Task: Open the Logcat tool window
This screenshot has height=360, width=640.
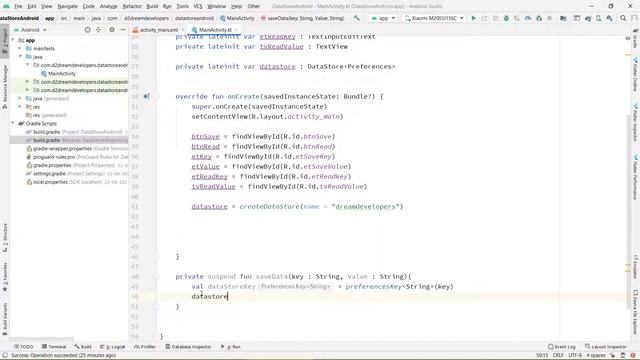Action: [x=113, y=347]
